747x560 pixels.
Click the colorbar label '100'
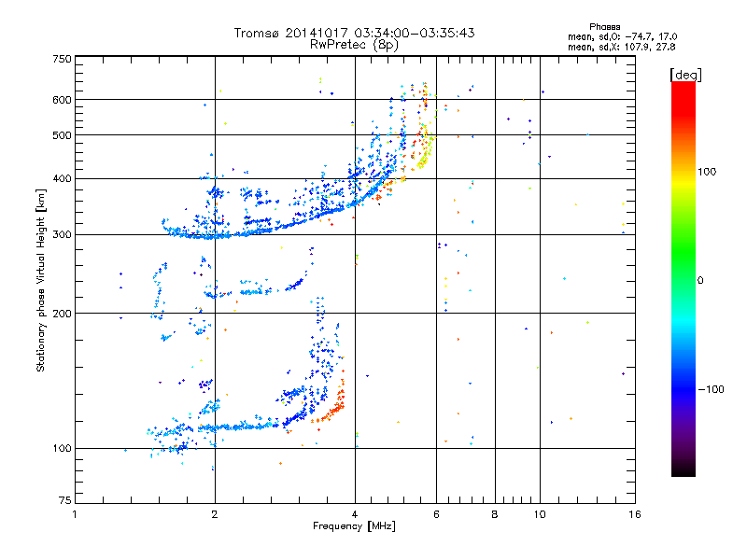[707, 172]
